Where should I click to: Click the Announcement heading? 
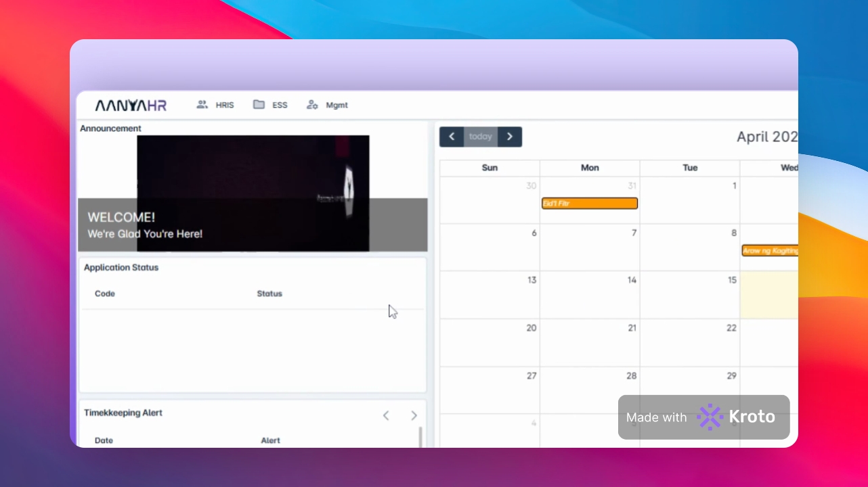[x=110, y=129]
